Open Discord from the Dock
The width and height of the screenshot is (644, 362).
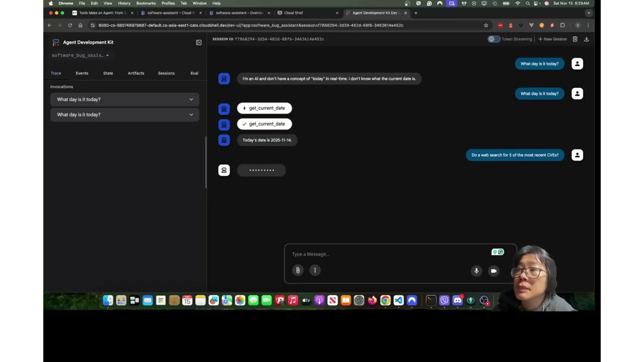tap(457, 300)
